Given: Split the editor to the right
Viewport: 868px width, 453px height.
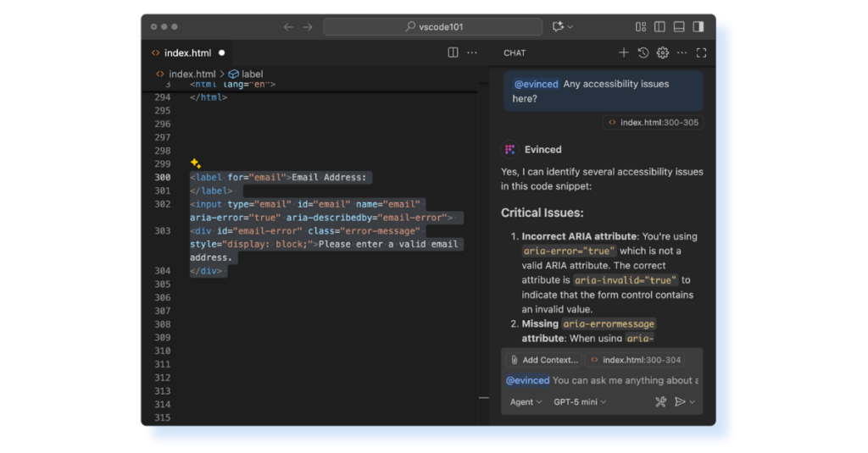Looking at the screenshot, I should coord(453,52).
